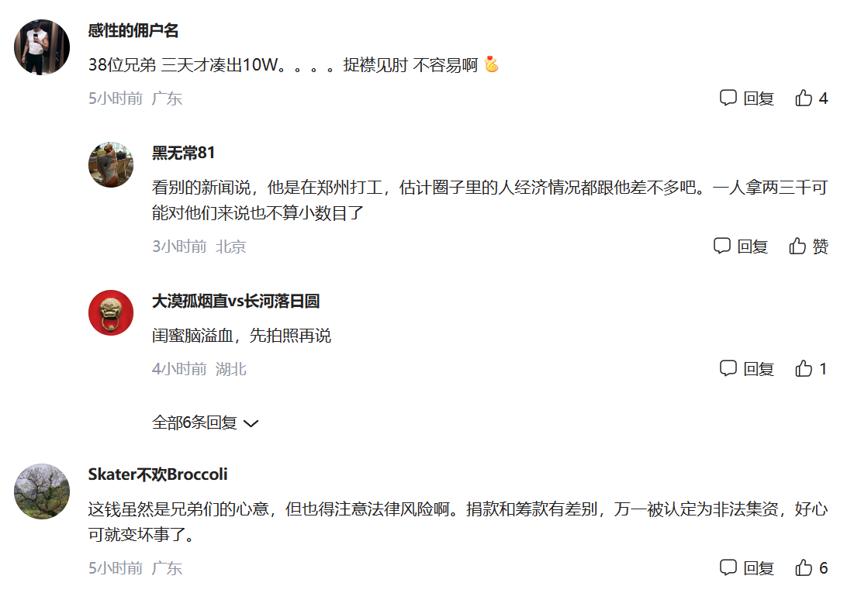Visit username link 黑无常81
868x600 pixels.
pyautogui.click(x=183, y=153)
